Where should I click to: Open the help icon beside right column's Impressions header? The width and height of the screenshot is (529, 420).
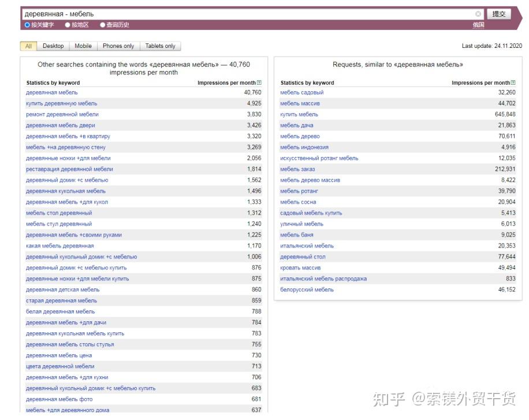coord(513,83)
